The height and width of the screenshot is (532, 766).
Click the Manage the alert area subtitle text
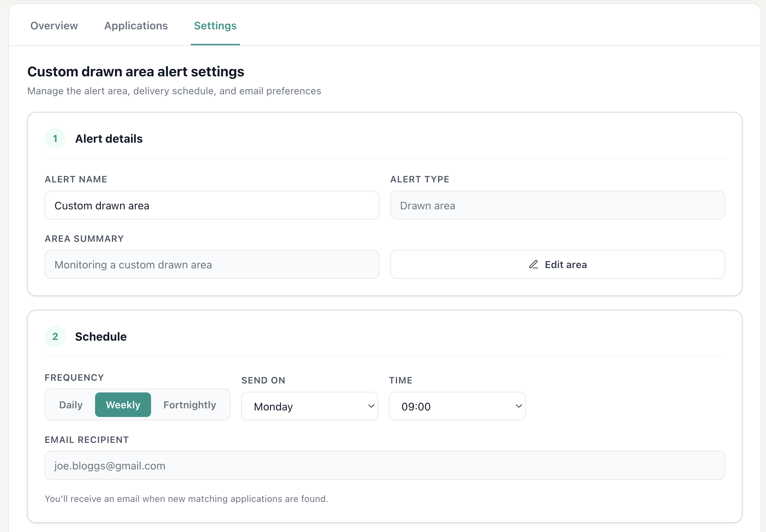click(174, 91)
